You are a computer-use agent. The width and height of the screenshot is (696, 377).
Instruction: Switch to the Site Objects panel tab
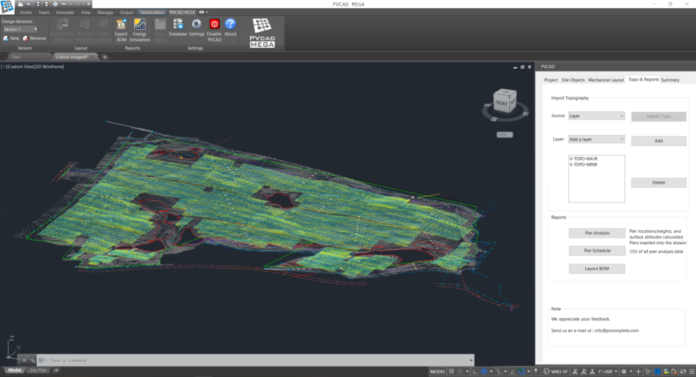[573, 80]
